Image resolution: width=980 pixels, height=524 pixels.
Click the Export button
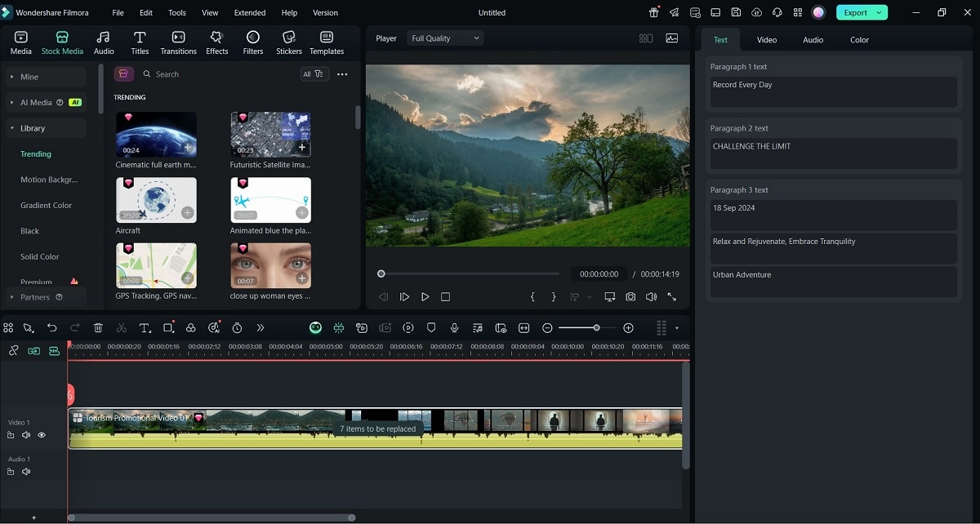[x=855, y=12]
